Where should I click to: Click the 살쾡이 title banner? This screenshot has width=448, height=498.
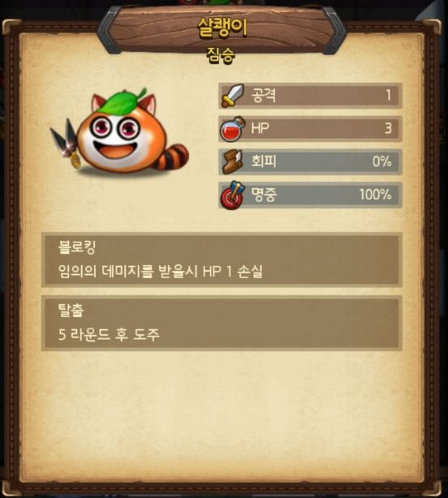222,28
